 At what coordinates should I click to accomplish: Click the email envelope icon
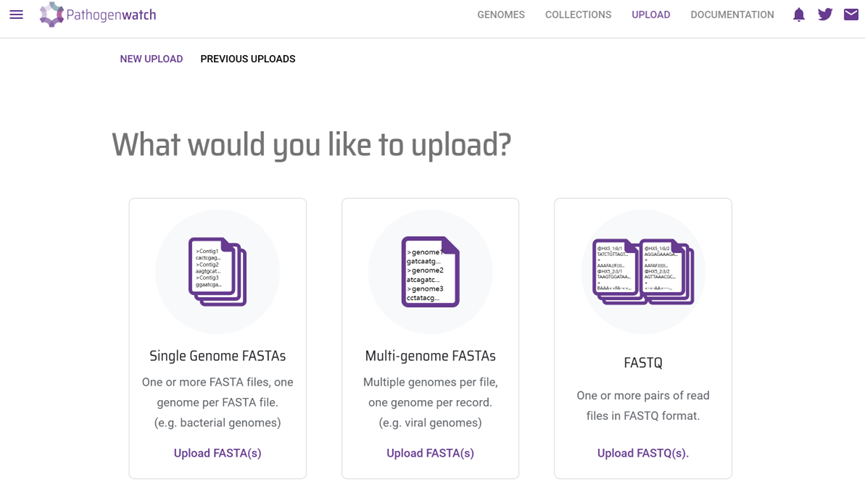point(851,14)
